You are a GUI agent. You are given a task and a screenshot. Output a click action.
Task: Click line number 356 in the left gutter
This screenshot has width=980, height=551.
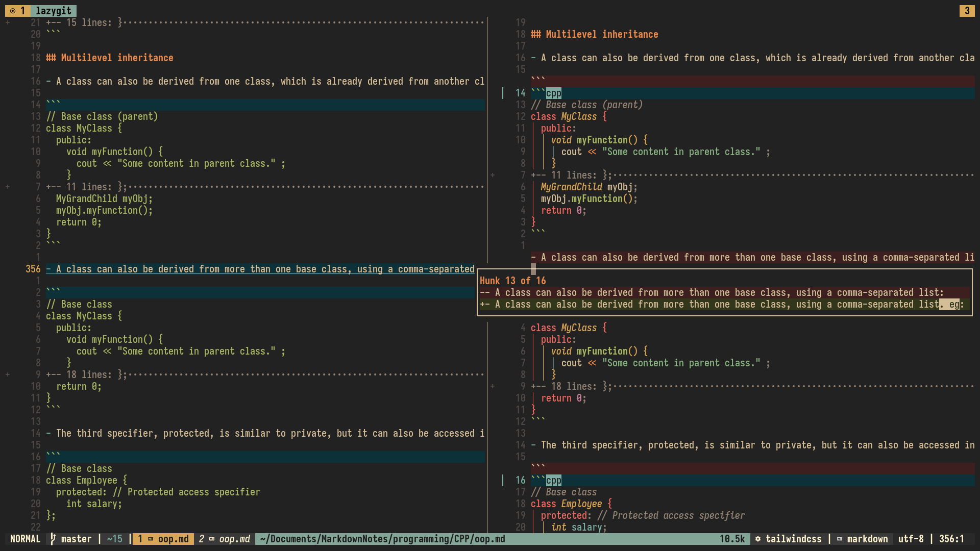(x=33, y=269)
